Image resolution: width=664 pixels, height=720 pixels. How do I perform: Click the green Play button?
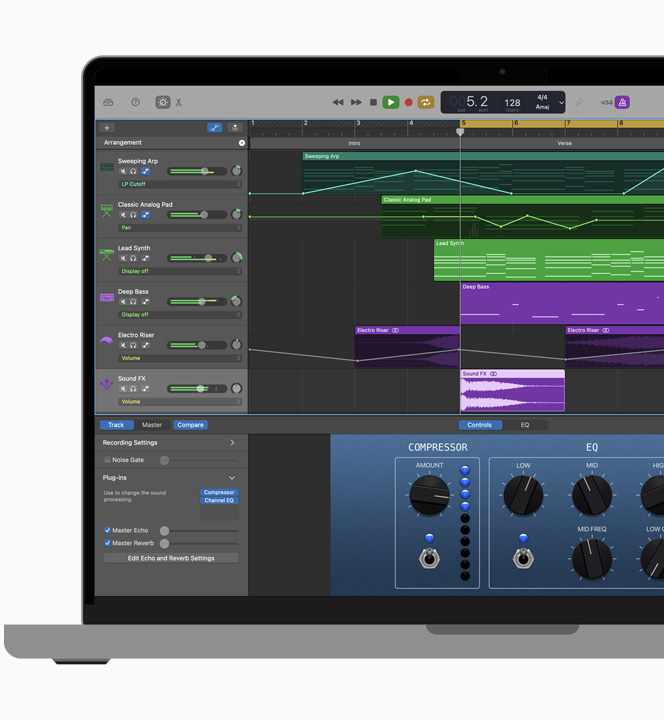[x=391, y=102]
